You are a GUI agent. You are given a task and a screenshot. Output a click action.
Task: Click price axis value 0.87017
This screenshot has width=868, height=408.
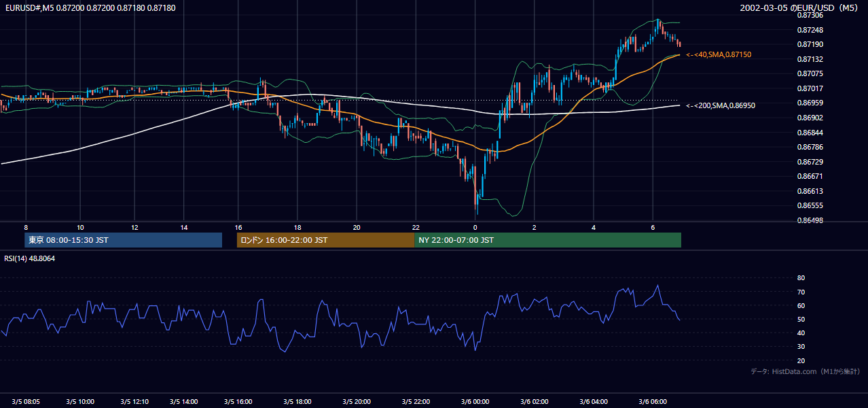point(810,88)
